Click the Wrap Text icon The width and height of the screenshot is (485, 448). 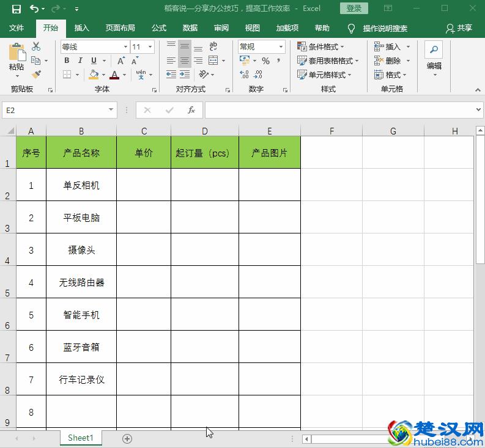coord(213,46)
